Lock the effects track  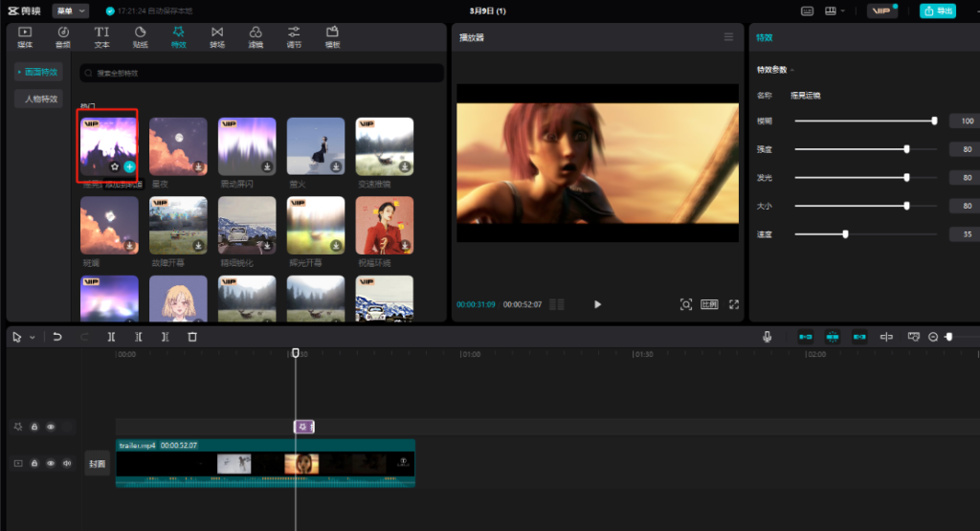coord(34,427)
